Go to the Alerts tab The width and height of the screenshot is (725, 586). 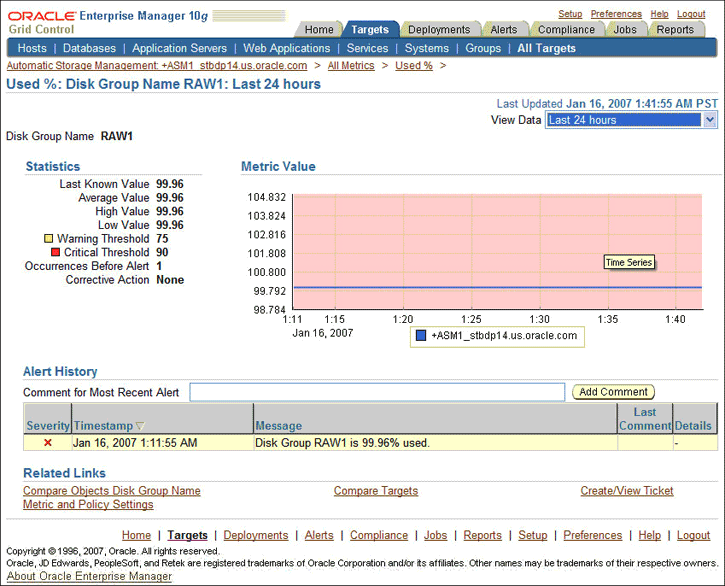click(504, 30)
